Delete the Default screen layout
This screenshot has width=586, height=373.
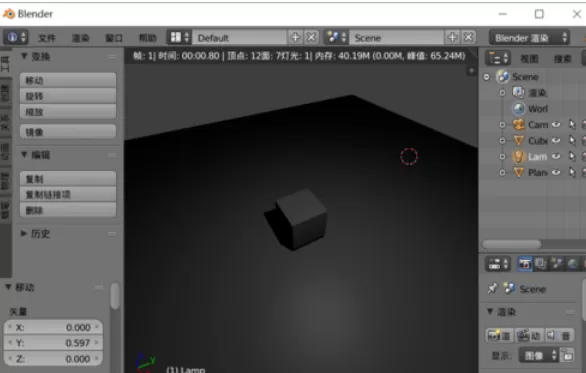tap(311, 37)
